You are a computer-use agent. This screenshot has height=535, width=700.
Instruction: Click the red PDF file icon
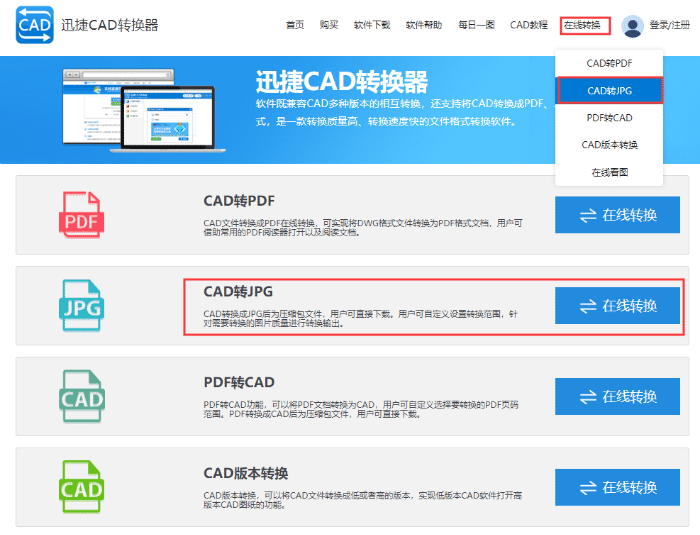pyautogui.click(x=82, y=214)
